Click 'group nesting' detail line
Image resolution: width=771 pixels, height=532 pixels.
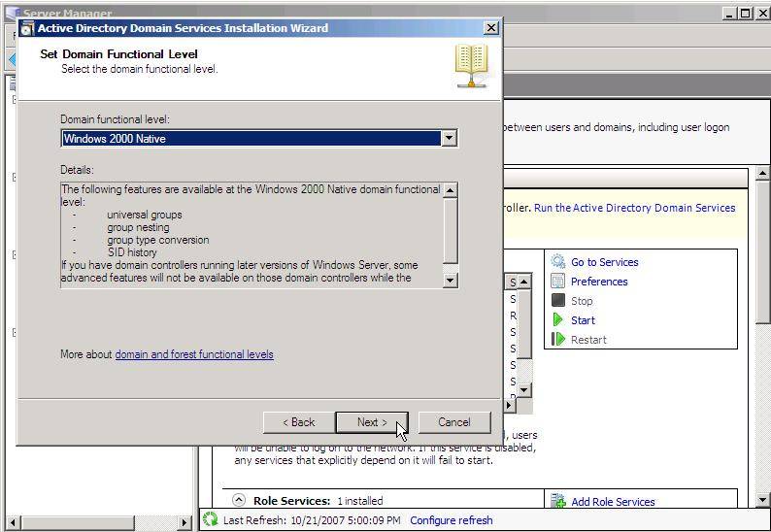point(138,227)
